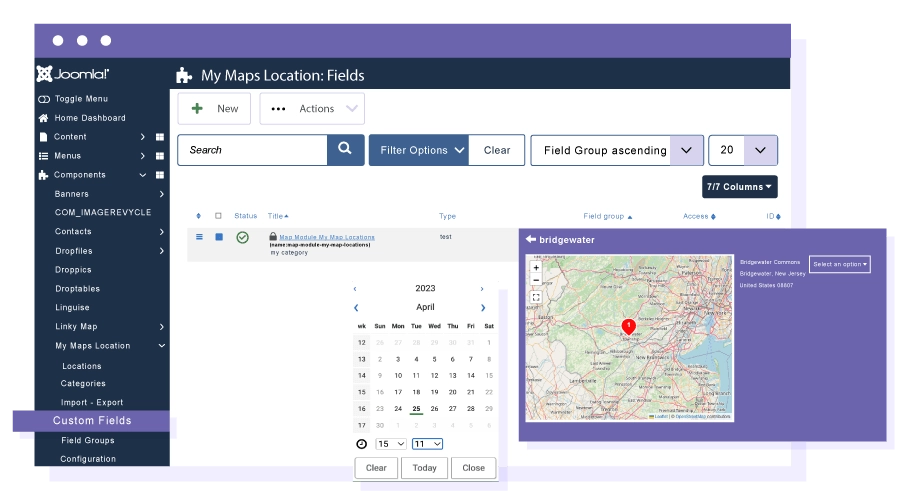The image size is (920, 500).
Task: Open the 20 list limit dropdown
Action: click(743, 150)
